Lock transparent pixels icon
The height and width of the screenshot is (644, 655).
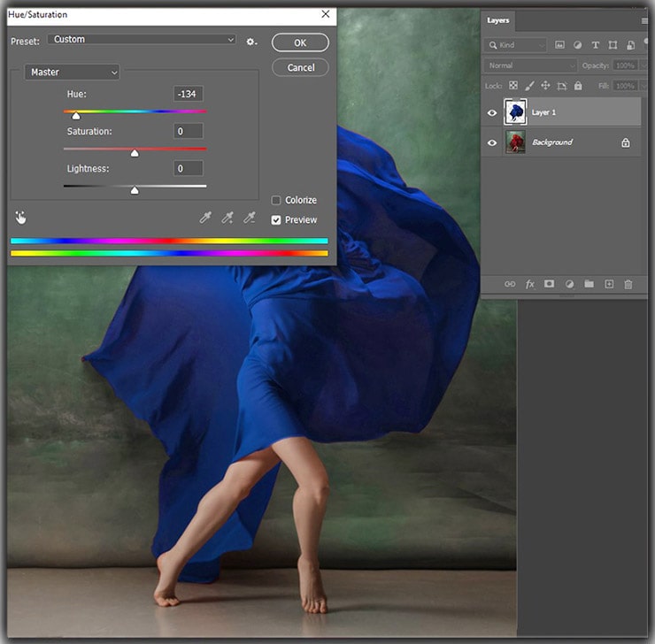513,86
